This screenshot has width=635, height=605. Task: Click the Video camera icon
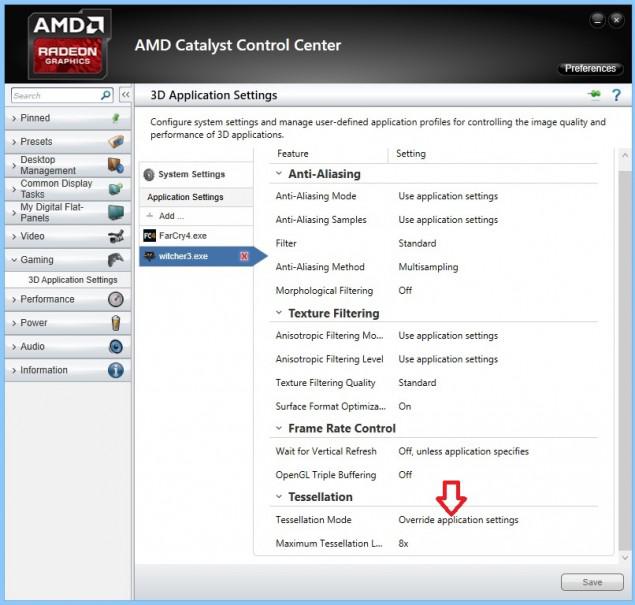[x=116, y=237]
